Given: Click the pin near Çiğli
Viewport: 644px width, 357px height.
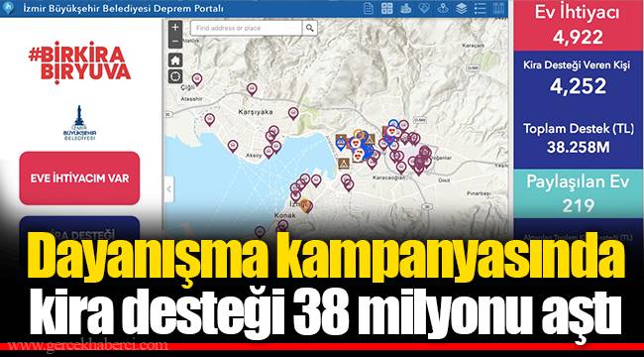Looking at the screenshot, I should (197, 79).
